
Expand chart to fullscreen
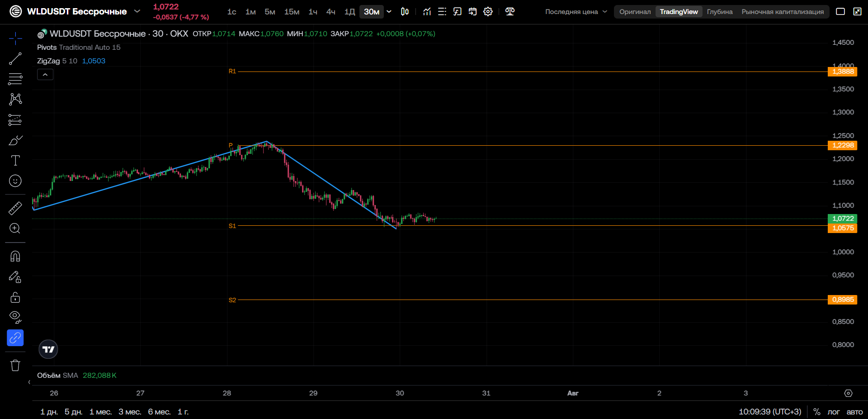857,12
